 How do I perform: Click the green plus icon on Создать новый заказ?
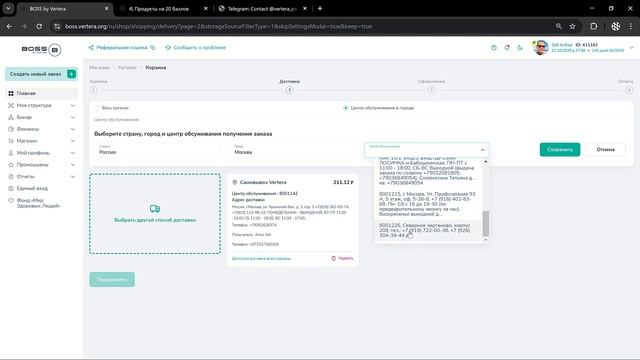(71, 74)
